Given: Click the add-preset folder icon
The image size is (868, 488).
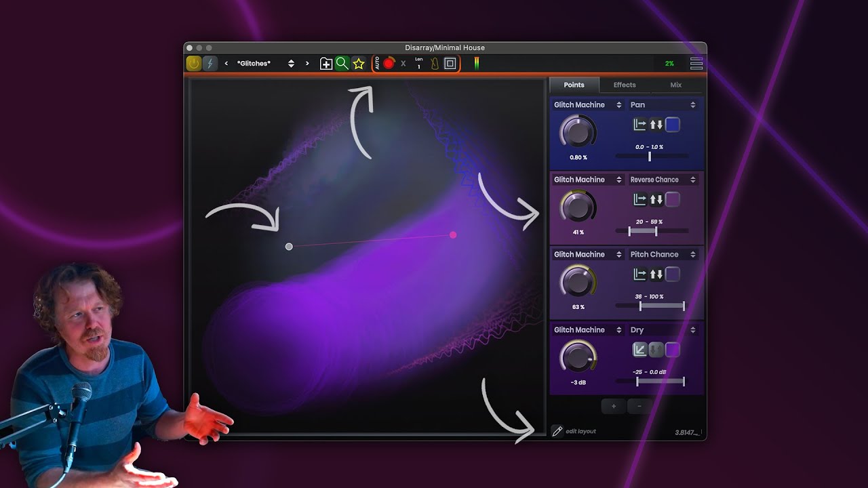Looking at the screenshot, I should coord(326,64).
